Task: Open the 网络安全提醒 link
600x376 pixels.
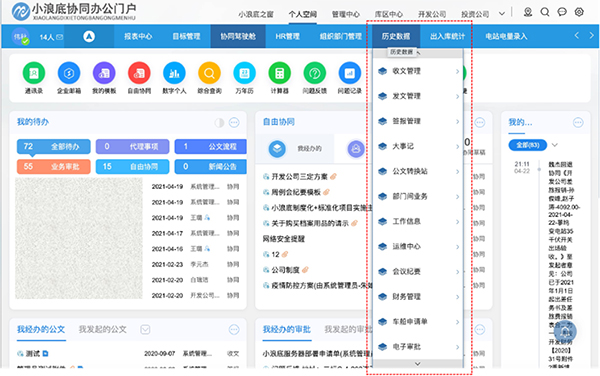Action: click(284, 239)
